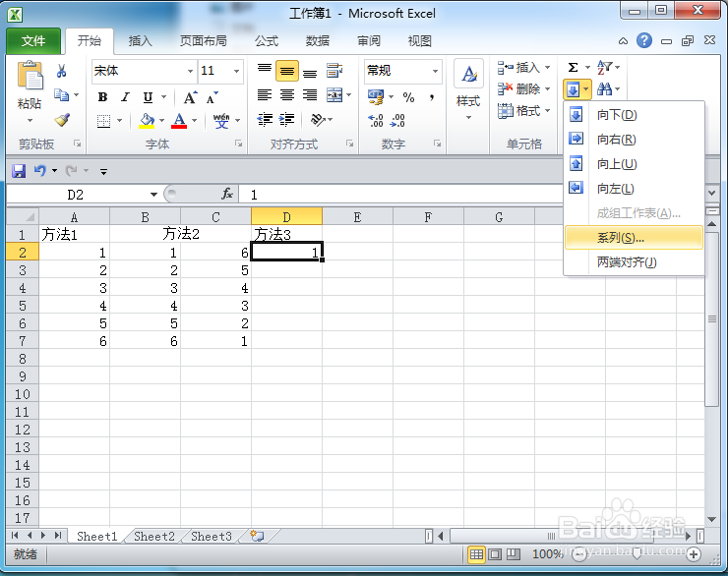This screenshot has height=576, width=728.
Task: Open the font name dropdown 宋体
Action: click(x=190, y=71)
